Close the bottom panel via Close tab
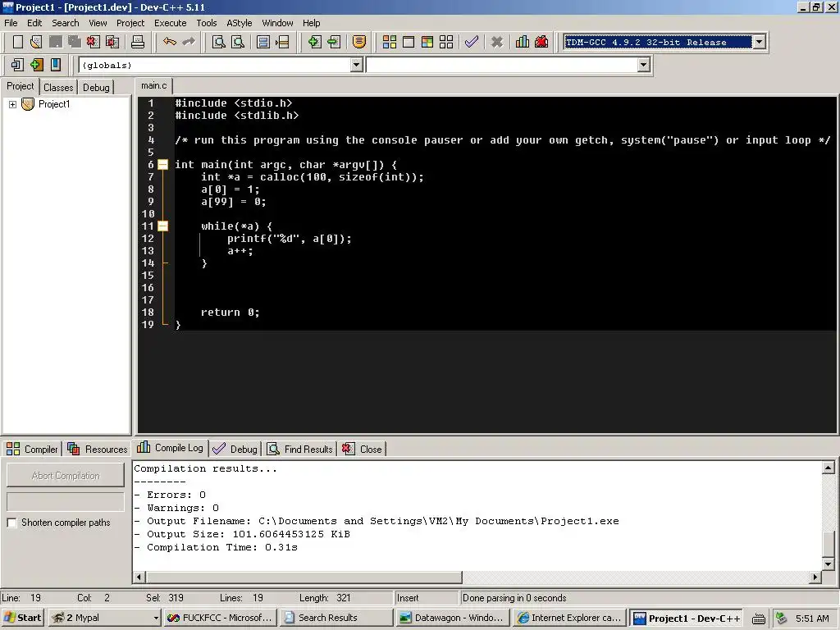Image resolution: width=840 pixels, height=630 pixels. pyautogui.click(x=363, y=449)
